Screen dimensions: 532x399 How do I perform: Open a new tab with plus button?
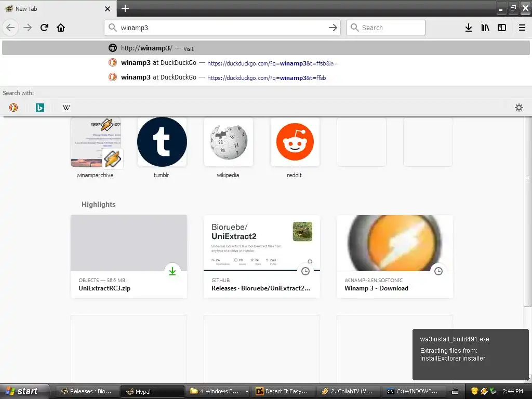(125, 8)
